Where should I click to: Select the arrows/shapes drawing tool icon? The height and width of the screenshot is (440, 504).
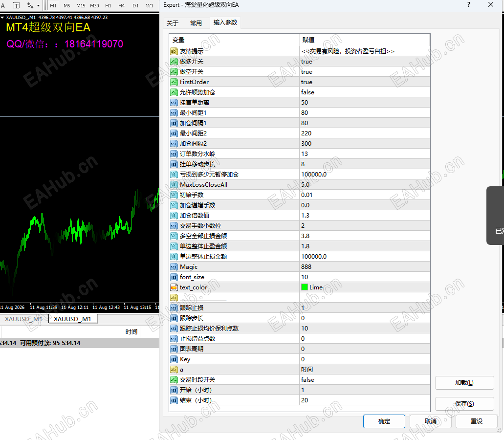(x=30, y=5)
